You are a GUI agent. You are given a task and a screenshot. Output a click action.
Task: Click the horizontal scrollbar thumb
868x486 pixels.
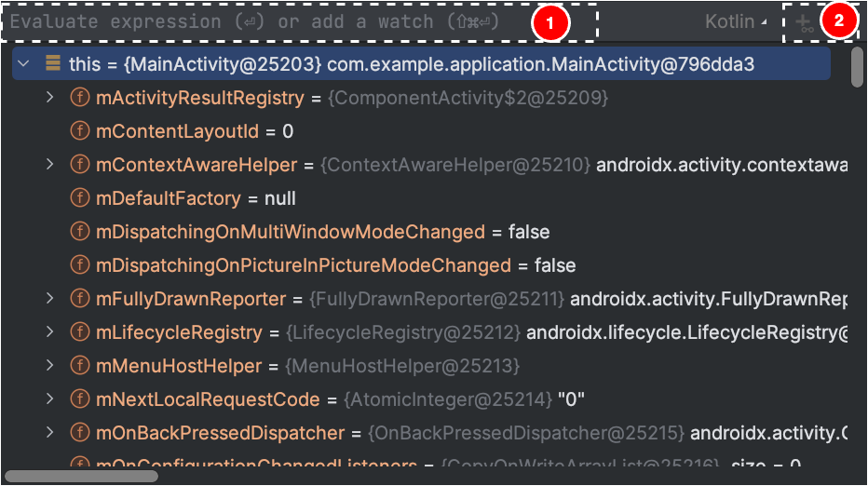click(82, 476)
